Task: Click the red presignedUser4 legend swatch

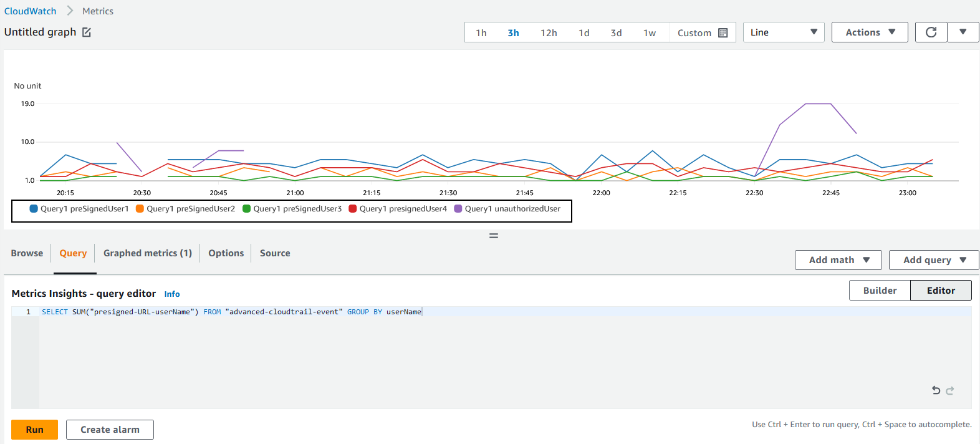Action: pos(353,209)
